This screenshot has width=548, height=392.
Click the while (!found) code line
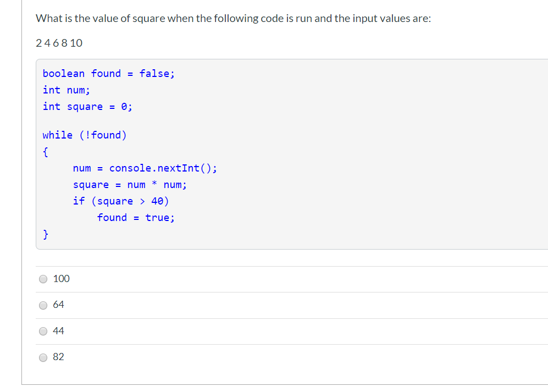pyautogui.click(x=85, y=135)
